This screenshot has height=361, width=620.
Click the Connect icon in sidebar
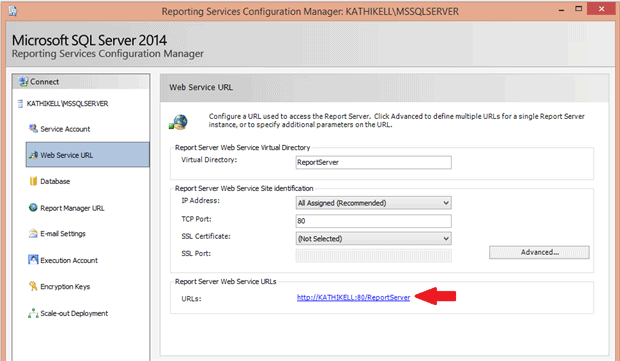pos(23,82)
